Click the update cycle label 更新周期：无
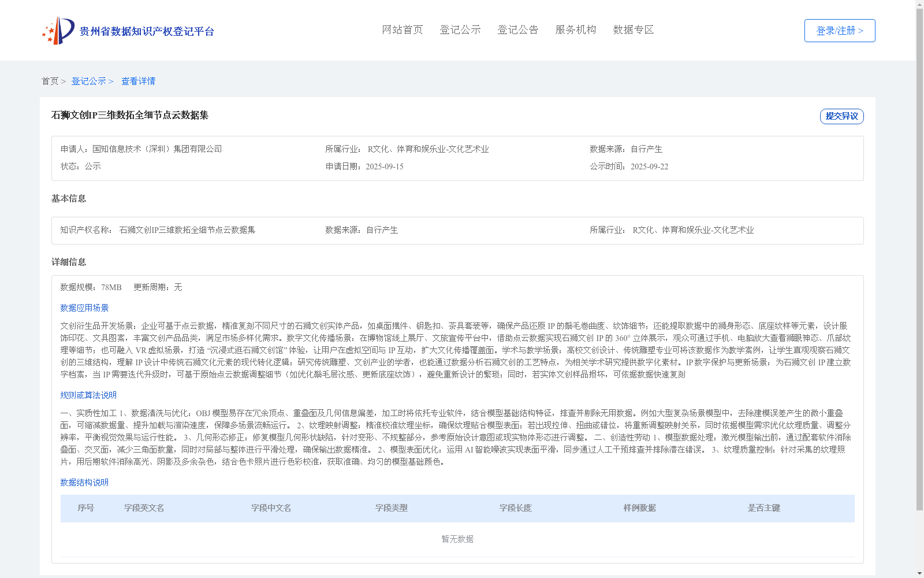Viewport: 924px width, 578px height. coord(158,287)
